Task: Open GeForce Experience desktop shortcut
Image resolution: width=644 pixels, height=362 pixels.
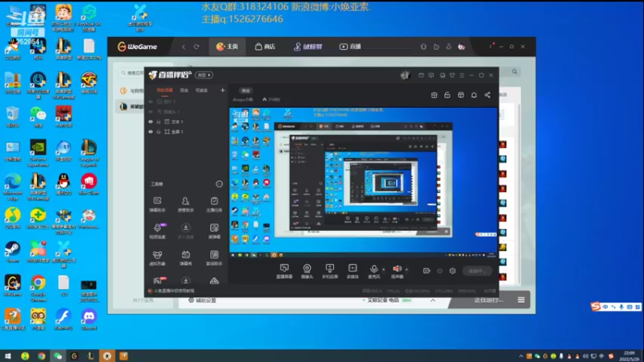Action: coord(38,153)
